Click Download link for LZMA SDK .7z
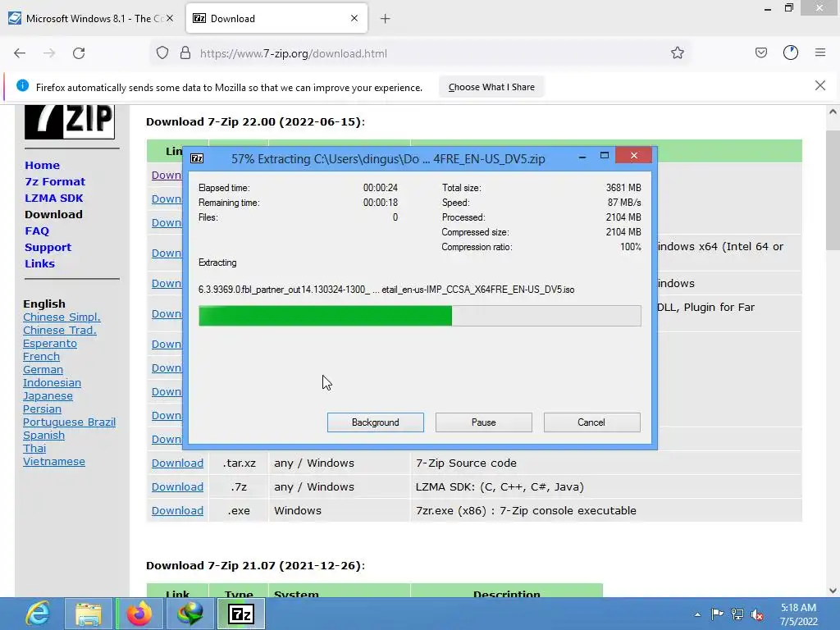The width and height of the screenshot is (840, 630). [177, 487]
